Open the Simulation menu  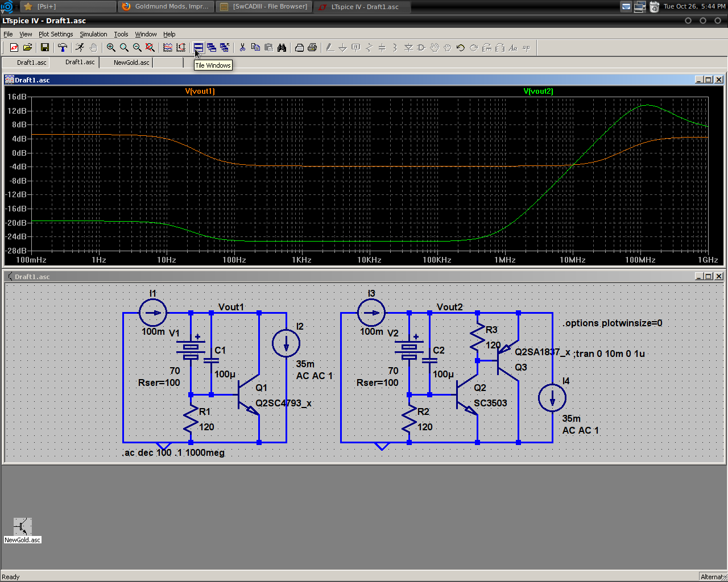click(x=93, y=34)
